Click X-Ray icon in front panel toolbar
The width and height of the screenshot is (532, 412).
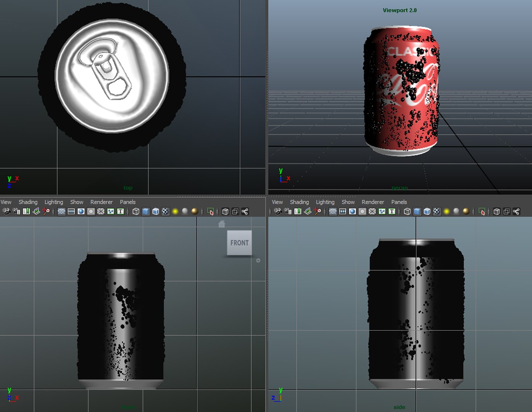(225, 211)
